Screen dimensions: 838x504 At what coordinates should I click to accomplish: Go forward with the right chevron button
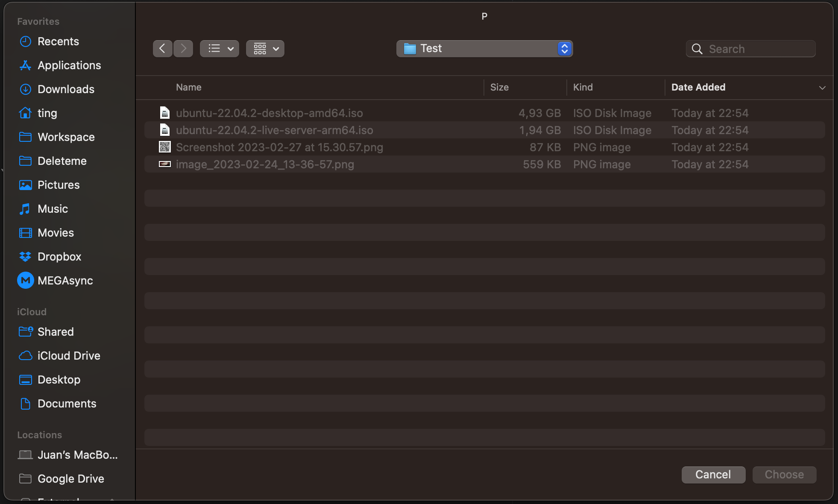[x=183, y=49]
